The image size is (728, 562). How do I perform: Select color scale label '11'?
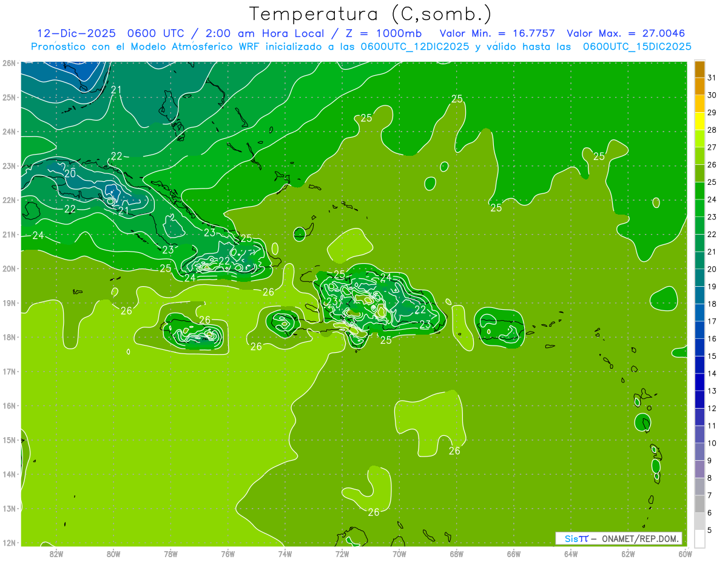click(712, 426)
